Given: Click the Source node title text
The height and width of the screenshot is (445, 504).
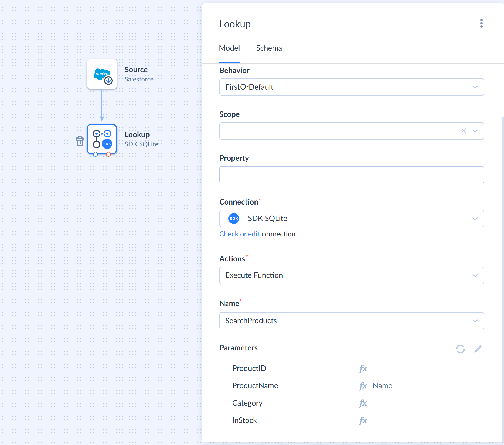Looking at the screenshot, I should click(136, 70).
